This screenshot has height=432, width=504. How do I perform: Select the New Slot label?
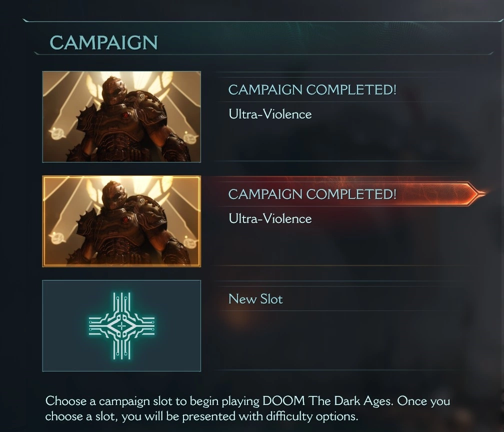point(255,299)
